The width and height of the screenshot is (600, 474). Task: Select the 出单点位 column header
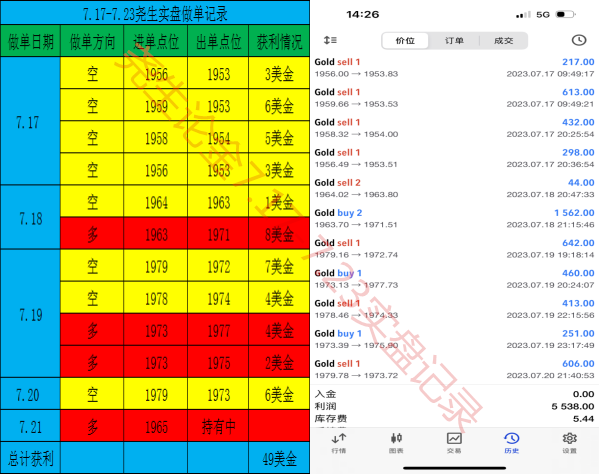coord(218,41)
